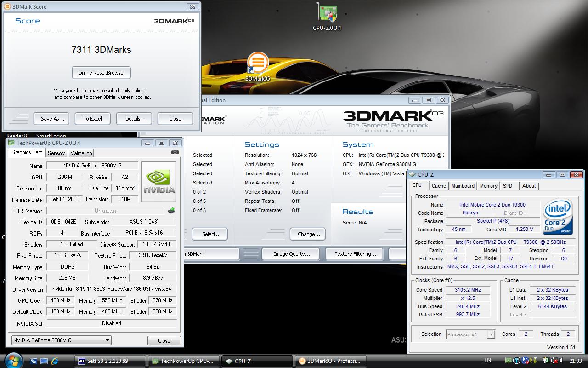
Task: Click the Texture Filtering... button
Action: pyautogui.click(x=355, y=254)
